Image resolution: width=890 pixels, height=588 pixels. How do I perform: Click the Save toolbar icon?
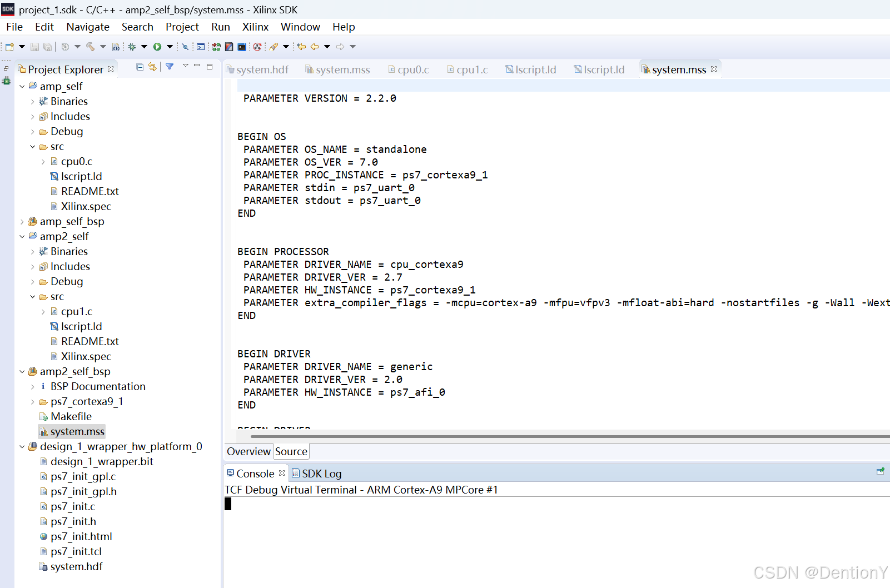pos(34,47)
